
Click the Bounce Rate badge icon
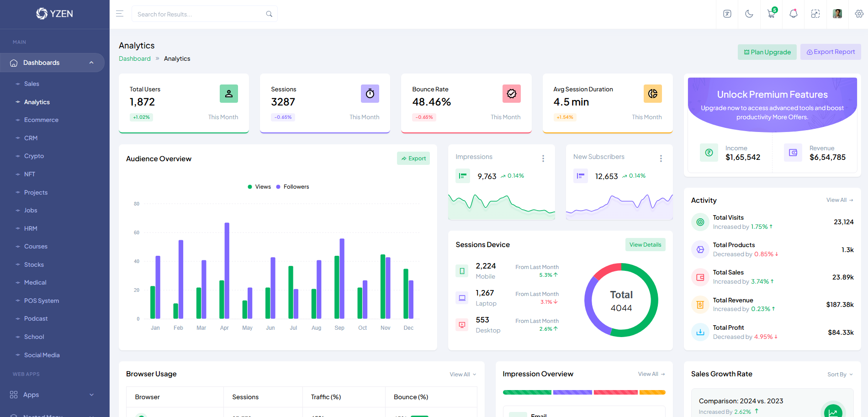tap(512, 94)
